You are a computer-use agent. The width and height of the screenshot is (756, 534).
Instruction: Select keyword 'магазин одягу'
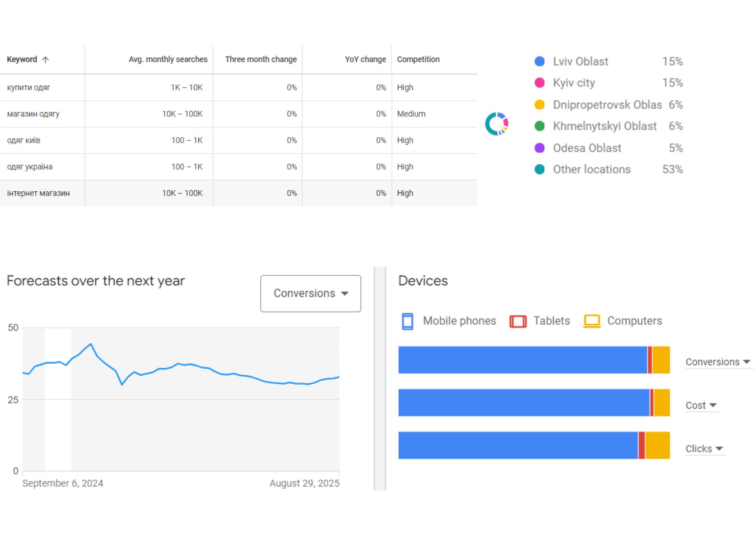(33, 114)
